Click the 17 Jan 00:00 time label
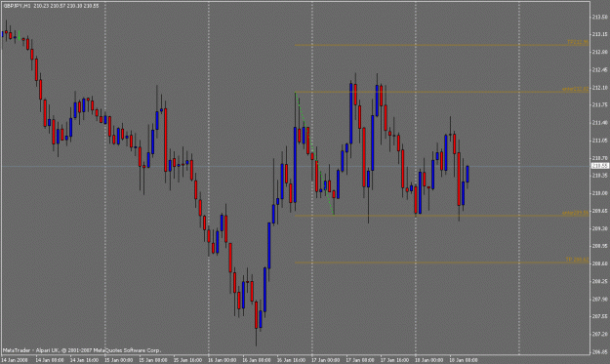The height and width of the screenshot is (364, 610). pos(326,360)
